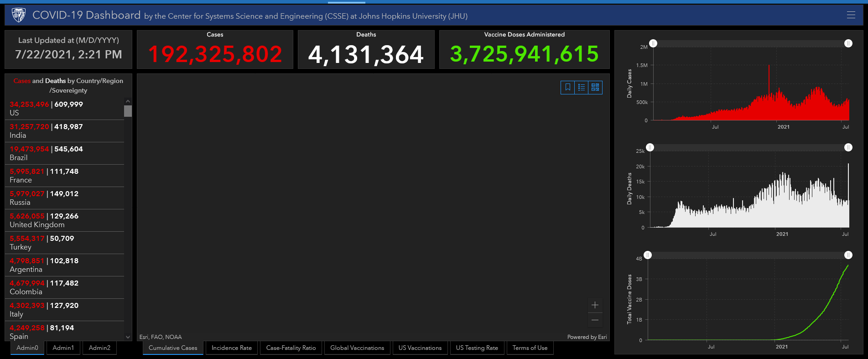This screenshot has height=359, width=868.
Task: Click the left handle of Daily Deaths range slider
Action: (x=650, y=147)
